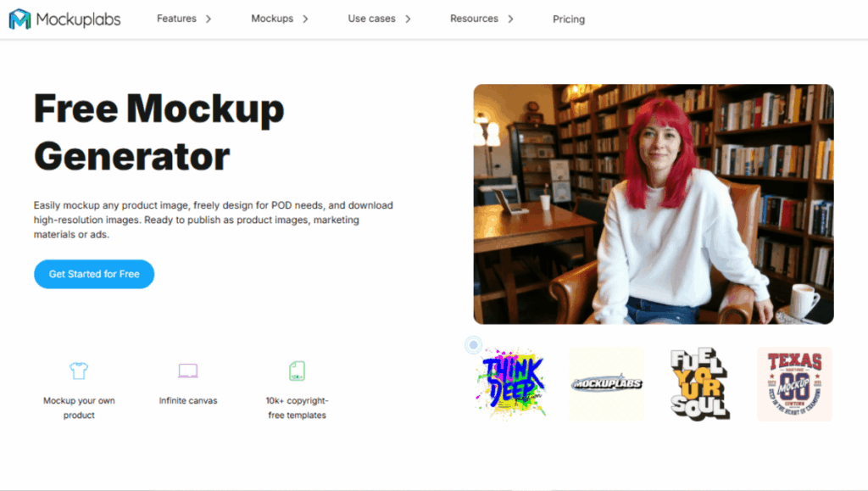Screen dimensions: 868x491
Task: Expand the Features chevron arrow
Action: [x=209, y=19]
